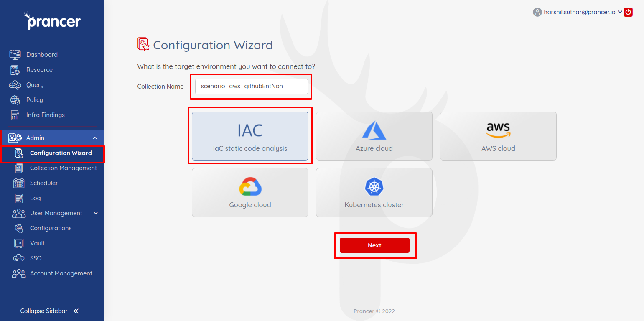Click the target environment question text
Image resolution: width=644 pixels, height=321 pixels.
226,66
